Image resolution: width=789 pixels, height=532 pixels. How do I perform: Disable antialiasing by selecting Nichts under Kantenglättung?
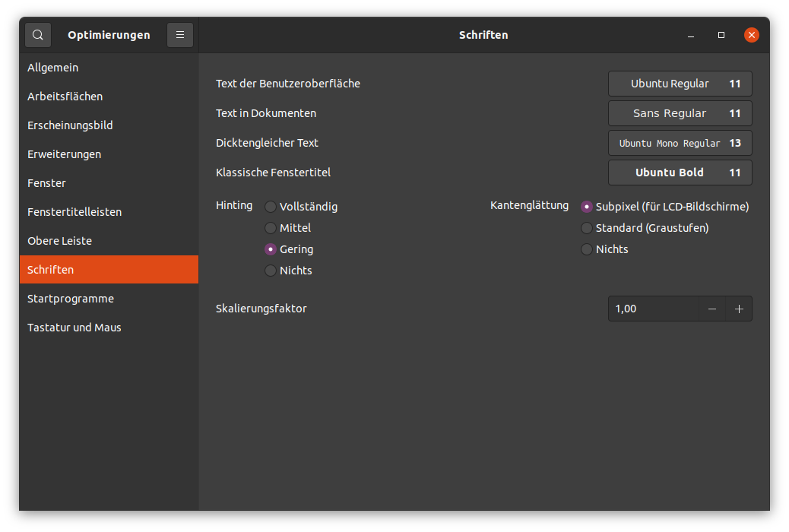click(x=586, y=249)
